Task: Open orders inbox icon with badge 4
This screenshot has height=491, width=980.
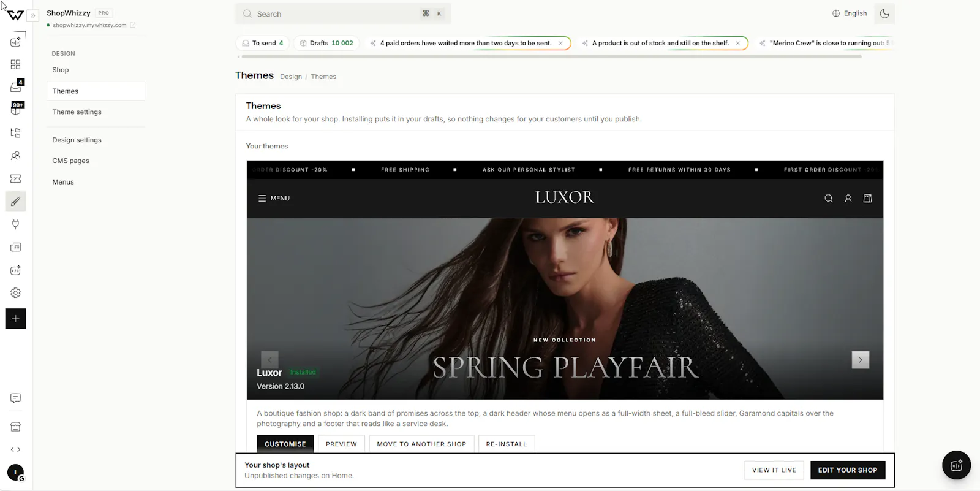Action: 15,86
